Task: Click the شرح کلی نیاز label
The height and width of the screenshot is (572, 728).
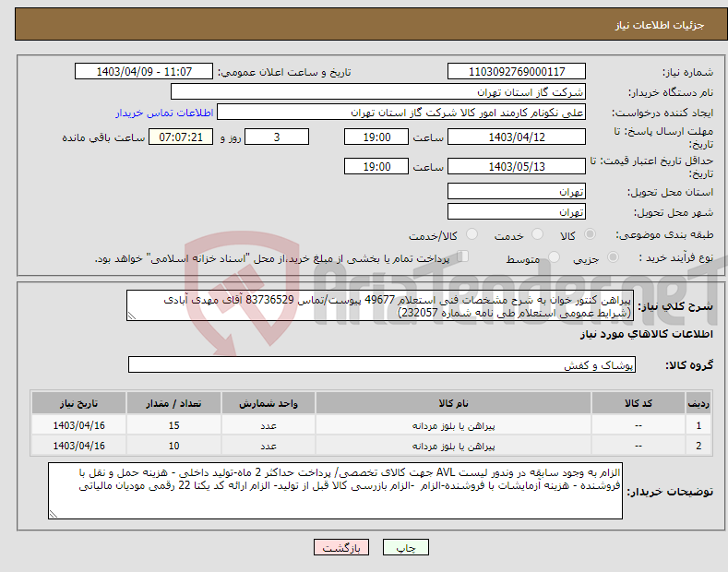Action: click(x=675, y=306)
